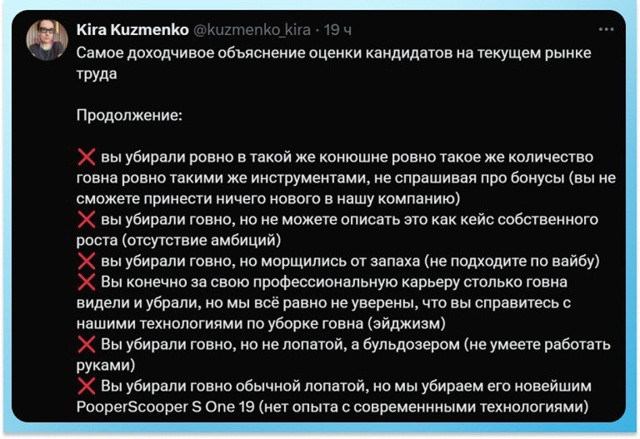Click red cross beside "не можете описать" line
The image size is (640, 439).
pos(86,220)
